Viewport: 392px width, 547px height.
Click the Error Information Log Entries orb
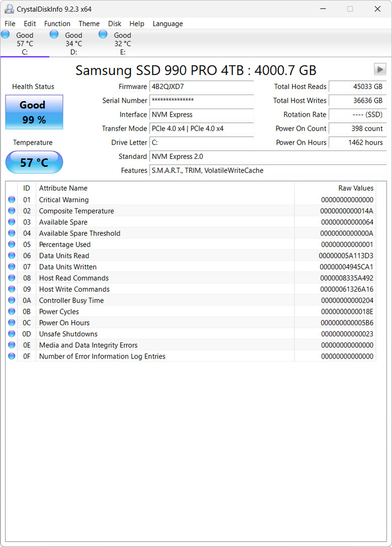tap(12, 356)
